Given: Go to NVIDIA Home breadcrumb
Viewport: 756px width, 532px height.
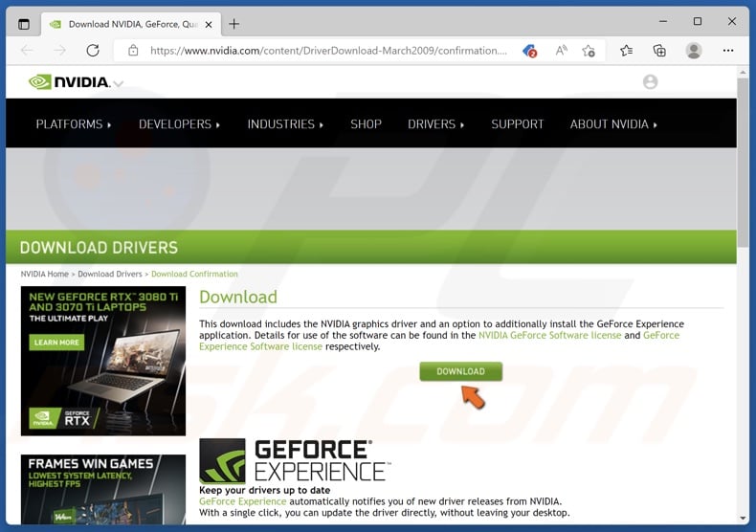Looking at the screenshot, I should point(44,275).
